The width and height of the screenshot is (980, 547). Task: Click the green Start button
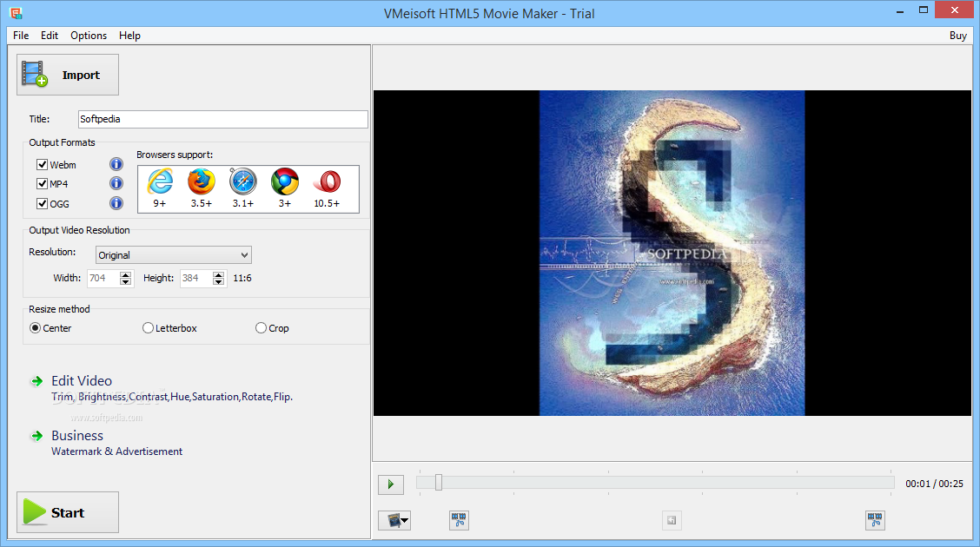pyautogui.click(x=68, y=512)
